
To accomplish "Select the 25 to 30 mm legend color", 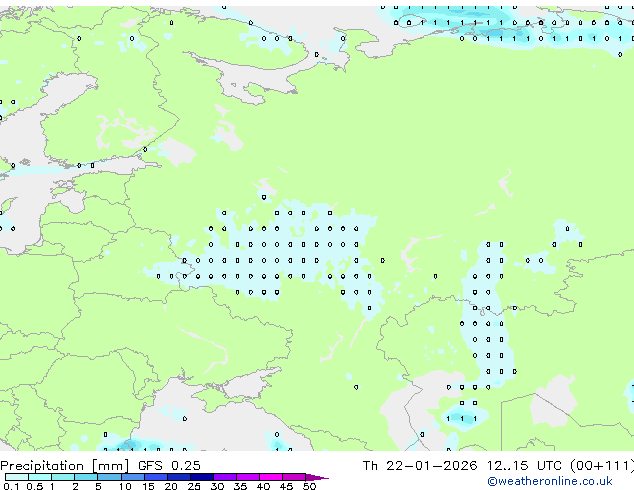I will (x=202, y=477).
